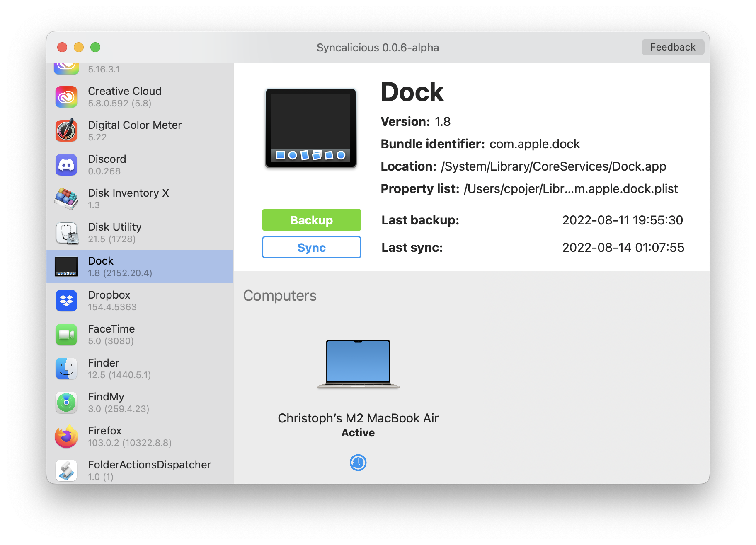
Task: Click the Property list path text
Action: (571, 189)
